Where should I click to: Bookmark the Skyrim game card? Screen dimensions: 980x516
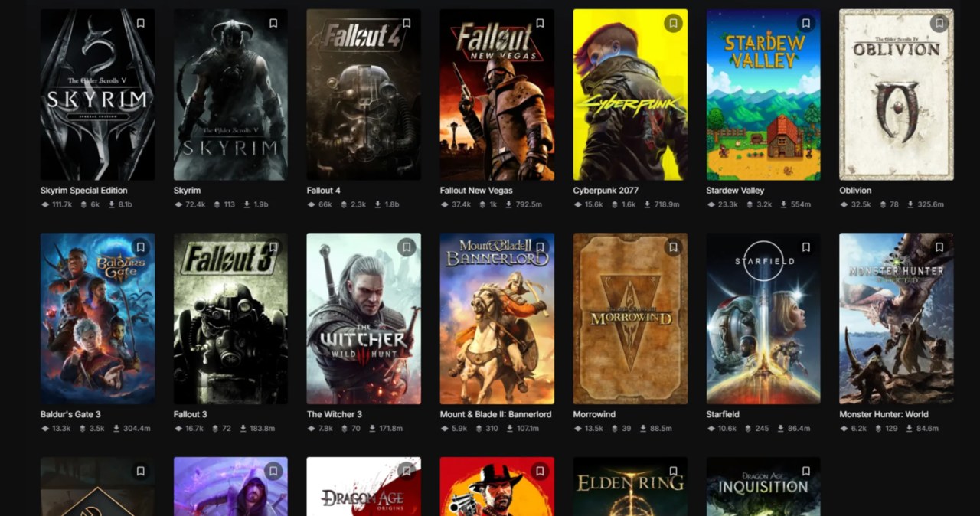coord(273,23)
